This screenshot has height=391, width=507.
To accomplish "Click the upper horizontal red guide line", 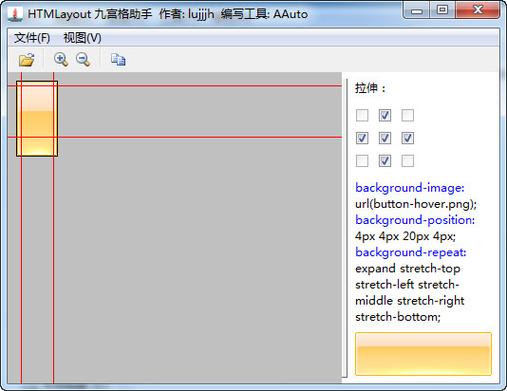I will pos(175,86).
